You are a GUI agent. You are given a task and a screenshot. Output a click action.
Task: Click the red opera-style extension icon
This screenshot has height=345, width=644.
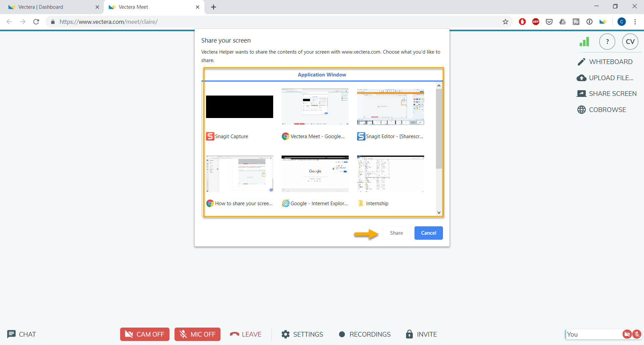[522, 22]
